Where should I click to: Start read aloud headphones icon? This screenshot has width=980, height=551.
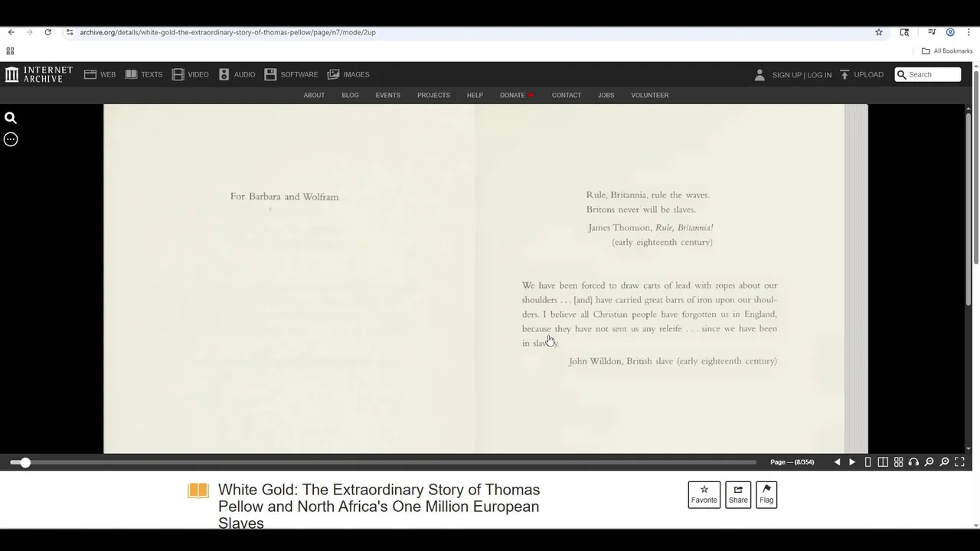click(x=913, y=462)
